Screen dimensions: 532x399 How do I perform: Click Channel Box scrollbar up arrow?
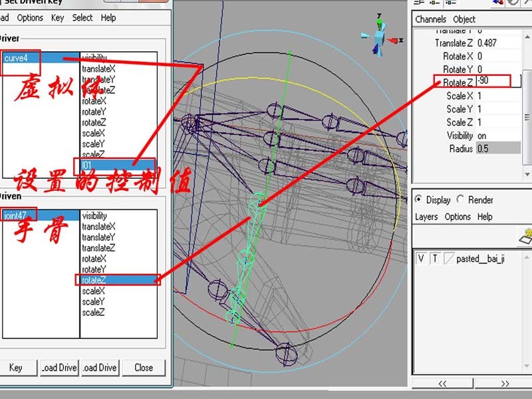pos(527,37)
